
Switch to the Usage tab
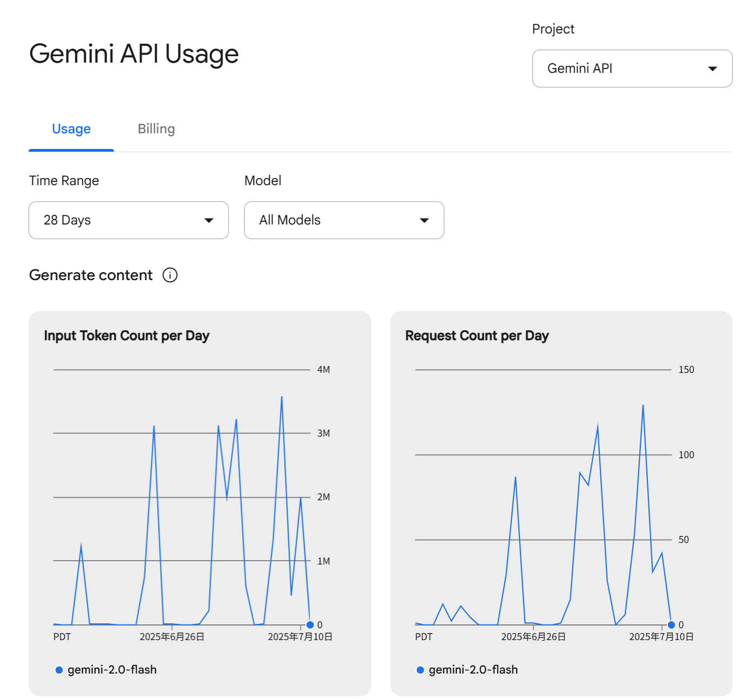coord(71,129)
